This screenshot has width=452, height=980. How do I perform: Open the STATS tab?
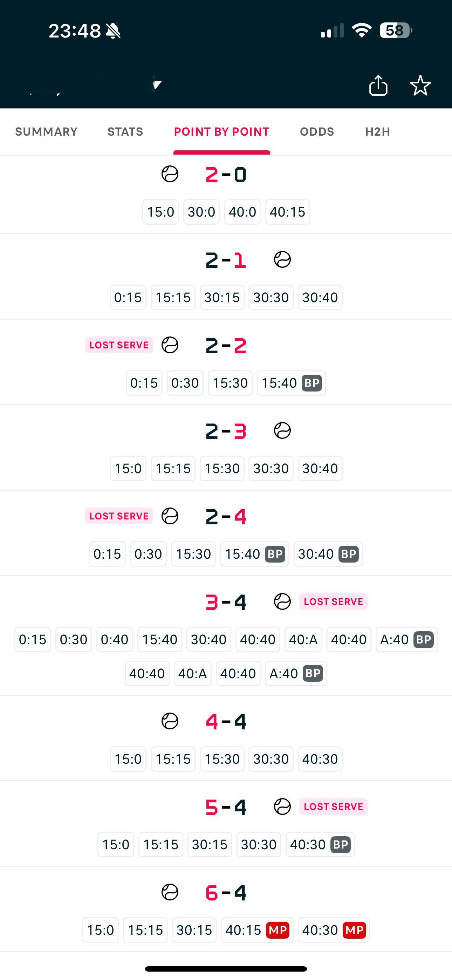click(x=125, y=132)
